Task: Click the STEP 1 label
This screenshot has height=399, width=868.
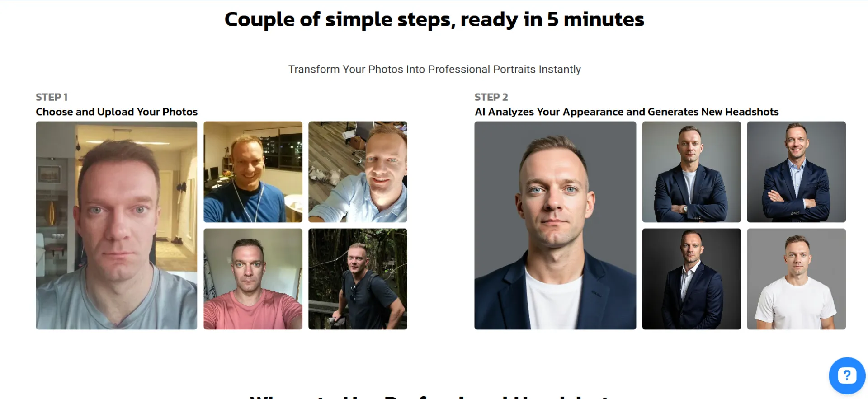Action: [52, 97]
